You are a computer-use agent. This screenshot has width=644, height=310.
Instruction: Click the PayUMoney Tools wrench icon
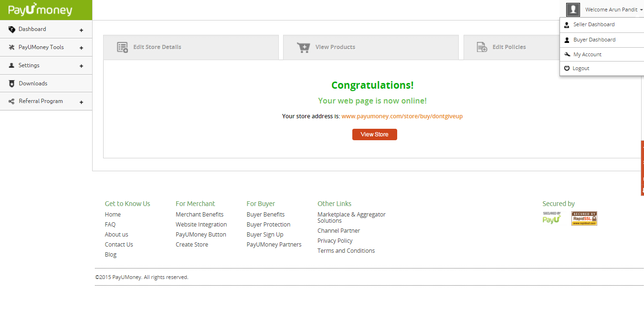tap(12, 47)
